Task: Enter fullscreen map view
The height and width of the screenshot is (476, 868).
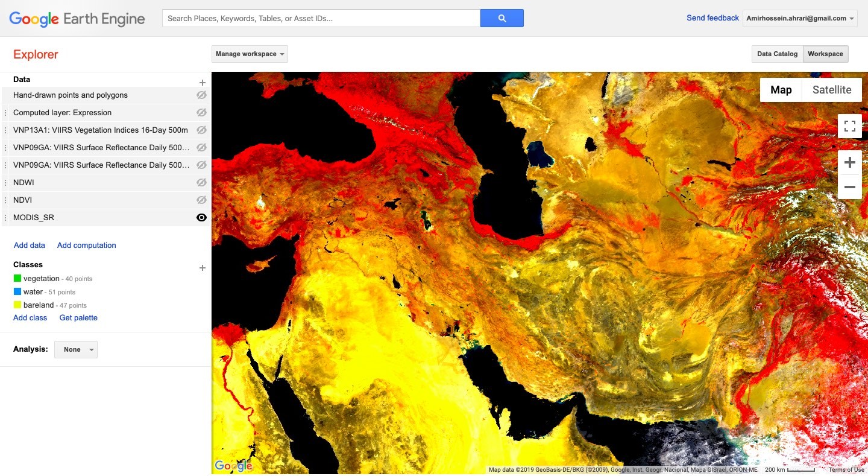Action: 850,126
